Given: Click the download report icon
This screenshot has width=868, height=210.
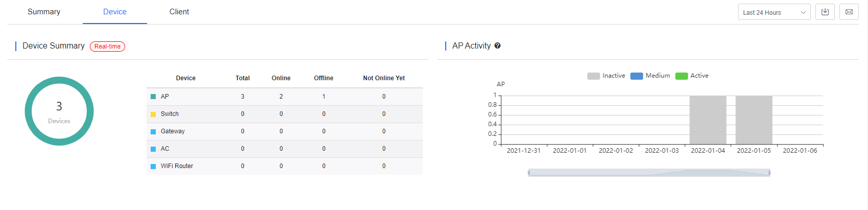Looking at the screenshot, I should pos(825,12).
